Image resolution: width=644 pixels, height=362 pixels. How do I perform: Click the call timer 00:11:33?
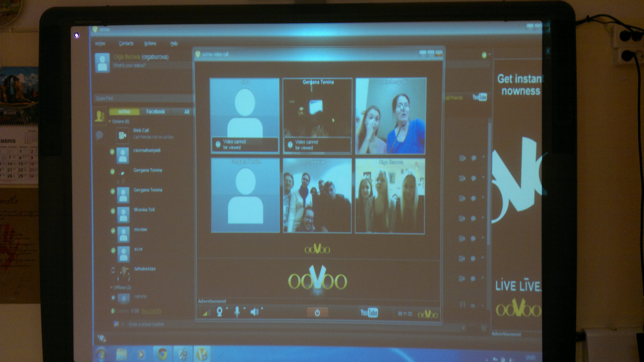pyautogui.click(x=405, y=314)
